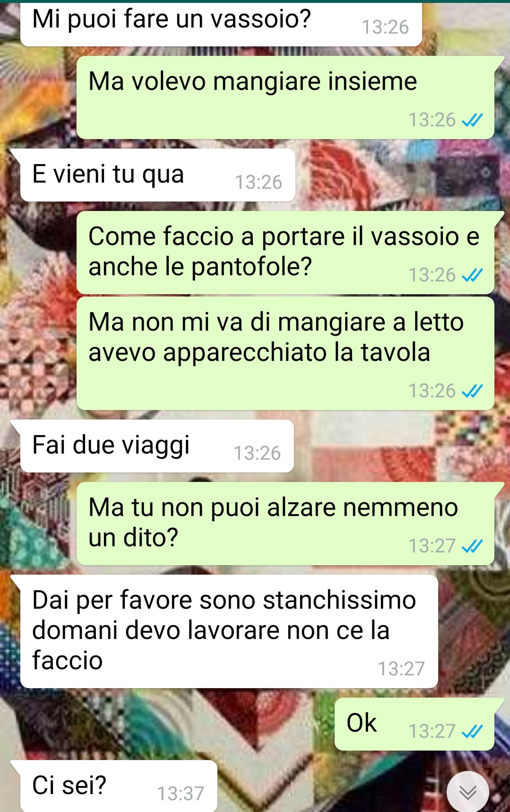Tap 13:26 timestamp beside 'E vieni tu qua'

coord(259,182)
